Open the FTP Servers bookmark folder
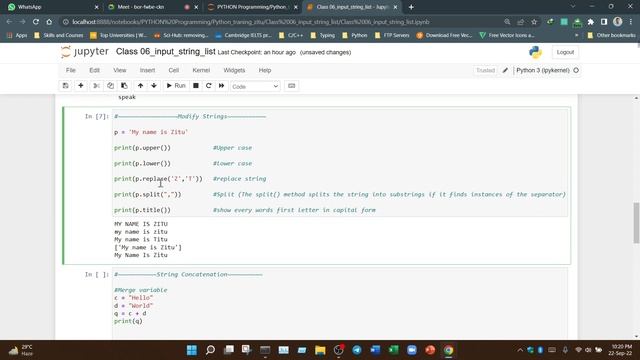Viewport: 640px width, 360px height. [392, 36]
